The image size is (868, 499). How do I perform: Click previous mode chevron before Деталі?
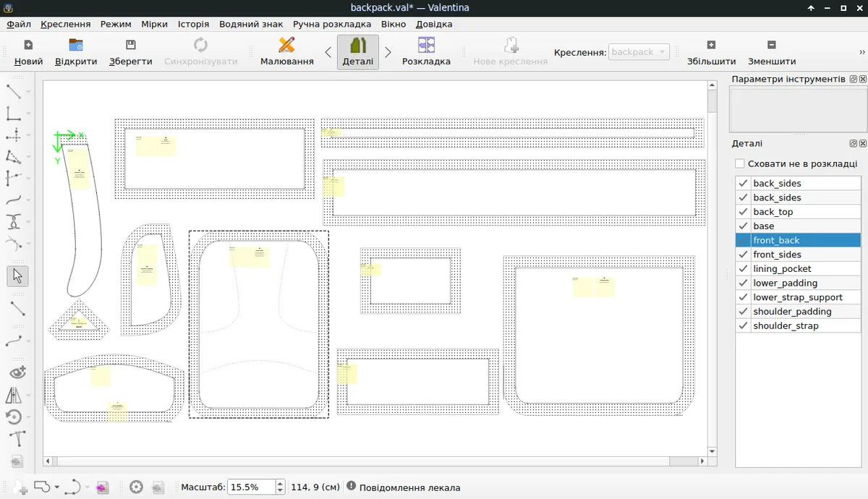[x=328, y=52]
